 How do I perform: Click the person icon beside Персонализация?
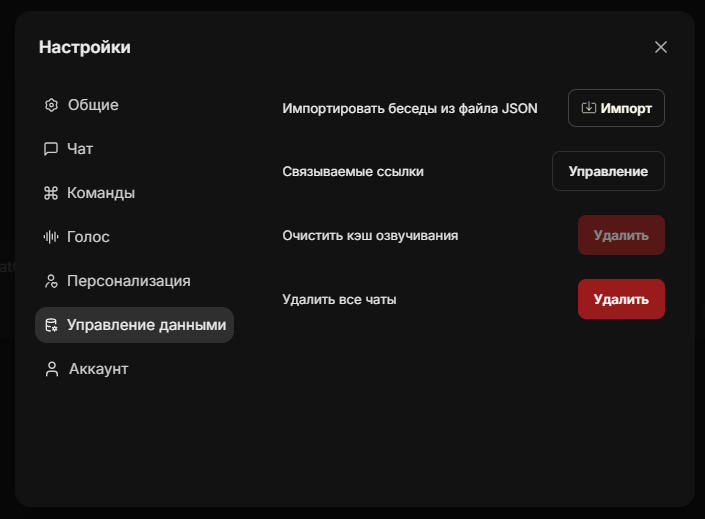51,281
